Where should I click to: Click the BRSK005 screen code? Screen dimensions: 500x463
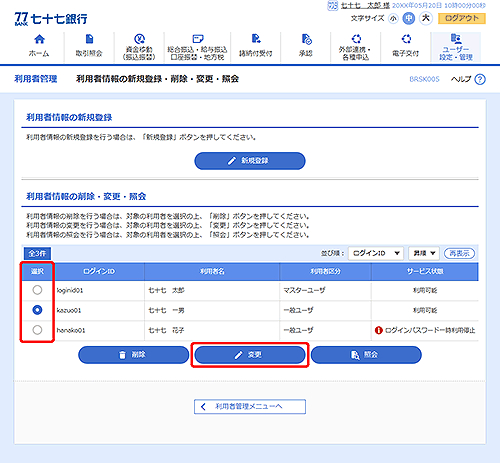coord(424,79)
